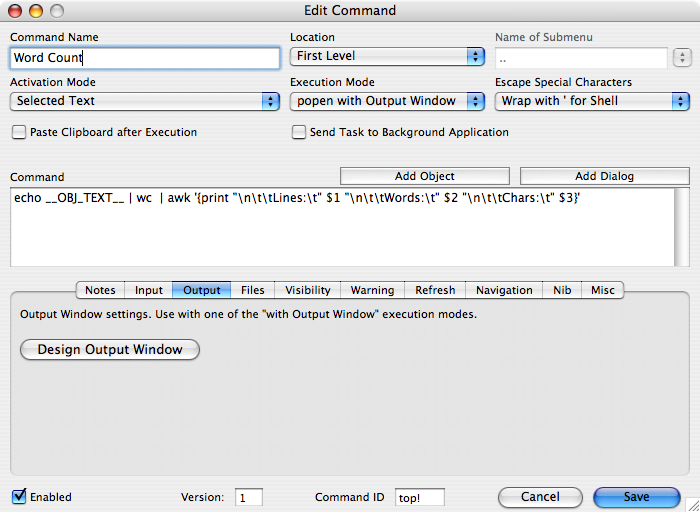
Task: Open the Location dropdown showing First Level
Action: point(387,57)
